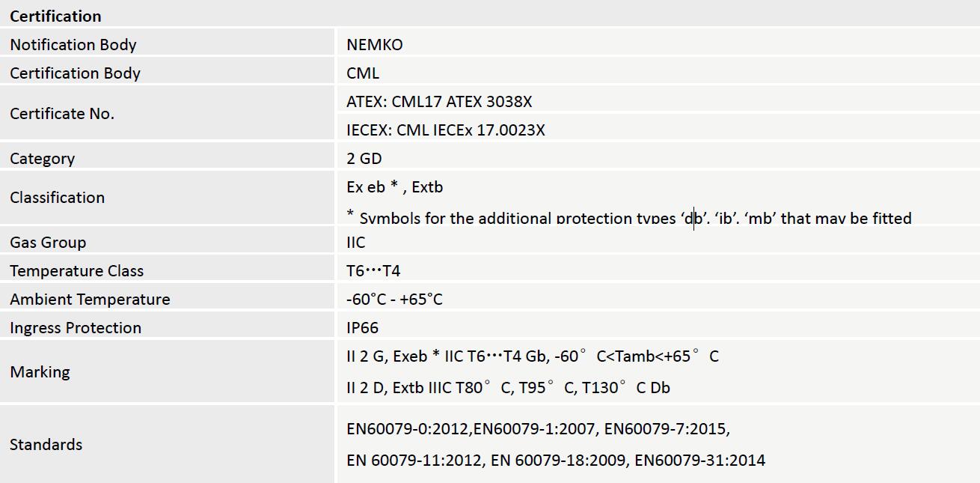Viewport: 980px width, 483px height.
Task: Select the 'II 2 D, Extb IIIC' marking line
Action: click(x=508, y=387)
